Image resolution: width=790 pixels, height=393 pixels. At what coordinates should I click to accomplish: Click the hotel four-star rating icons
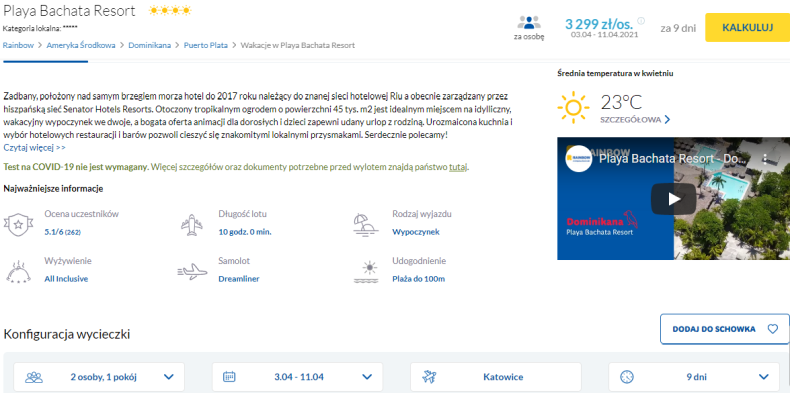(x=170, y=10)
